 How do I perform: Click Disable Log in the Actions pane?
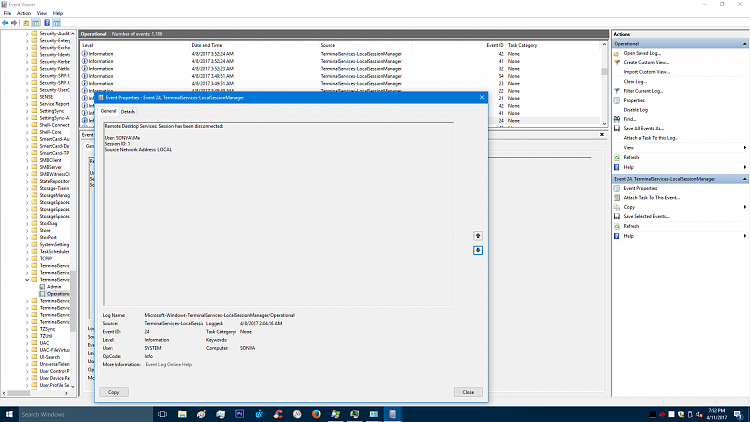coord(635,110)
